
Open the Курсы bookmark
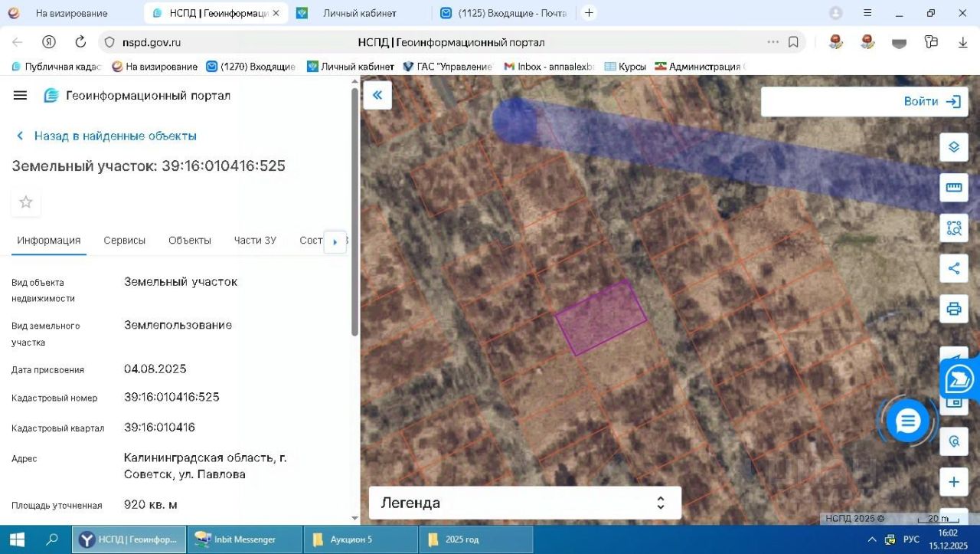tap(625, 67)
